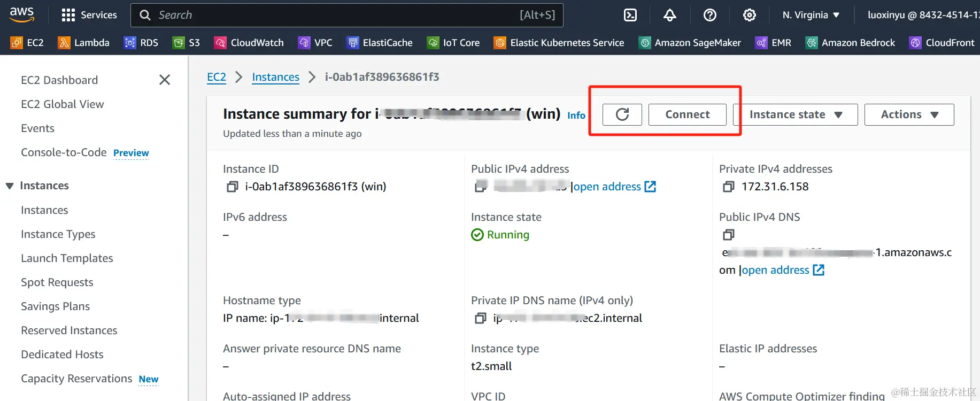Click the Running instance state text
This screenshot has width=980, height=401.
click(508, 235)
